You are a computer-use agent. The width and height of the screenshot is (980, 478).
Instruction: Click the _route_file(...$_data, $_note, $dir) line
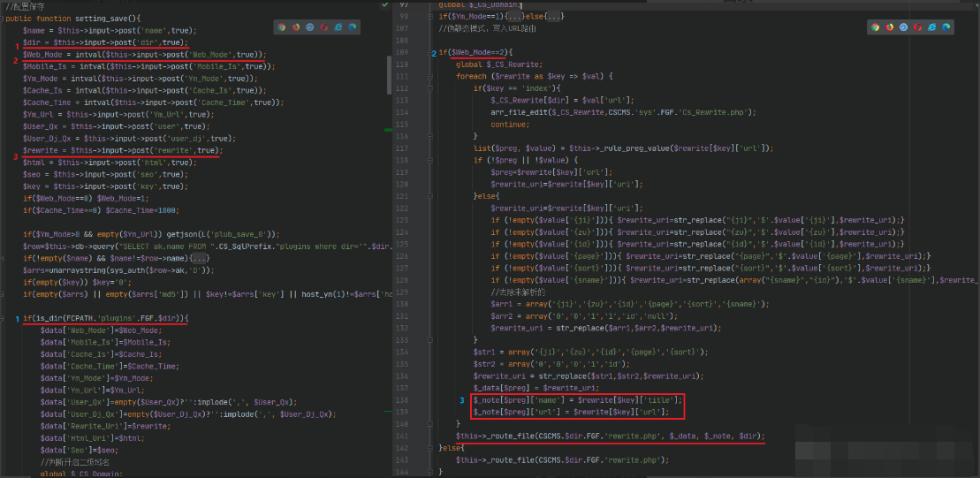click(x=611, y=436)
